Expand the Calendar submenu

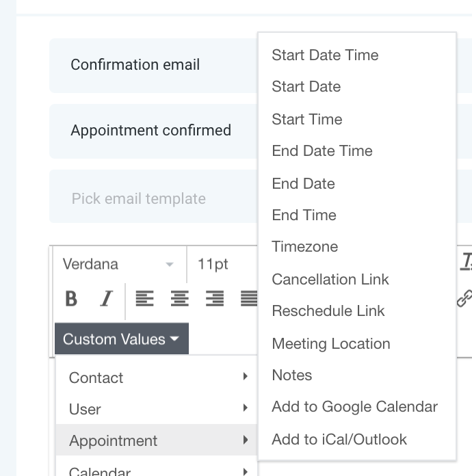pyautogui.click(x=157, y=471)
